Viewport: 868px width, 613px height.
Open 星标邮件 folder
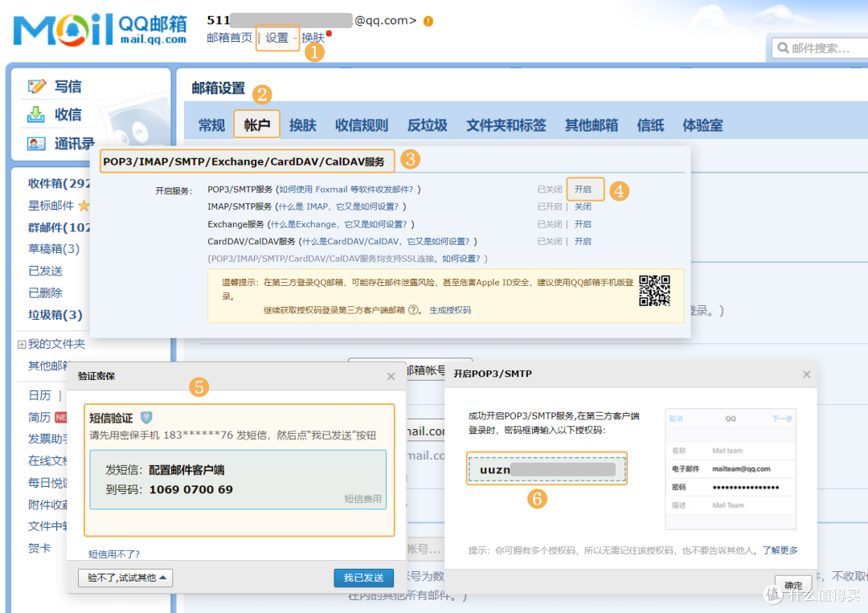pos(51,206)
